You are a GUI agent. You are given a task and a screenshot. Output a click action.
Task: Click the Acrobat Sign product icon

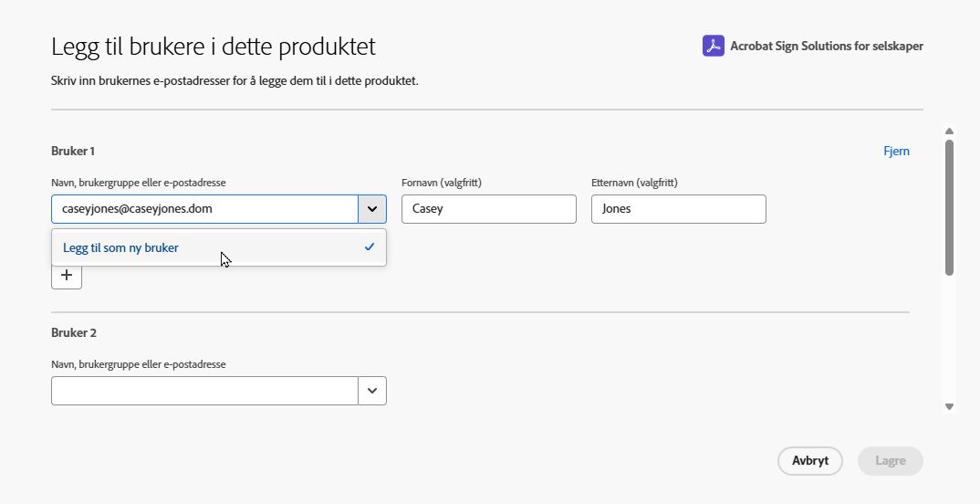pyautogui.click(x=714, y=46)
